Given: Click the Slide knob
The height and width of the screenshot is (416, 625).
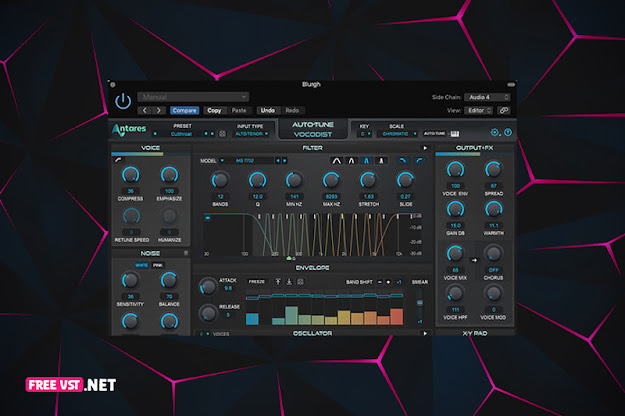Looking at the screenshot, I should pyautogui.click(x=405, y=180).
